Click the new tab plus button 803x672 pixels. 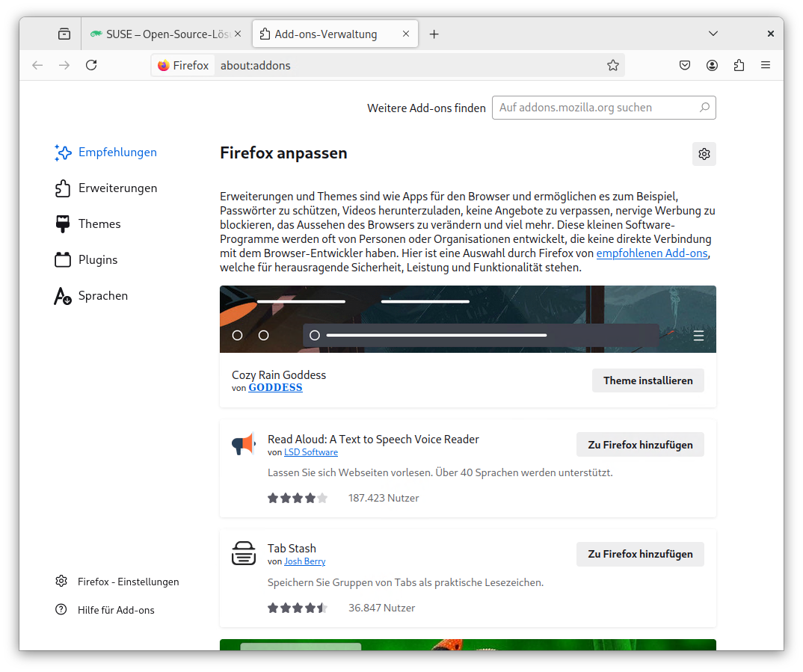tap(434, 34)
